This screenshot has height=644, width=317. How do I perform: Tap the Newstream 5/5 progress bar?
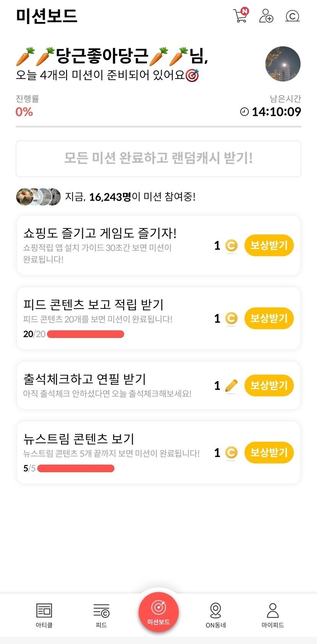76,469
